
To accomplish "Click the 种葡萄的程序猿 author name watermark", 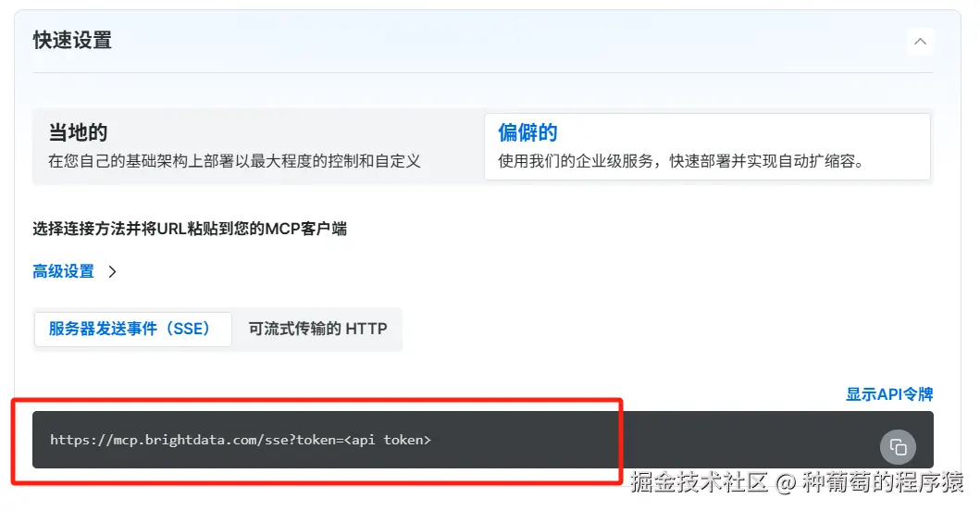I will [x=883, y=482].
